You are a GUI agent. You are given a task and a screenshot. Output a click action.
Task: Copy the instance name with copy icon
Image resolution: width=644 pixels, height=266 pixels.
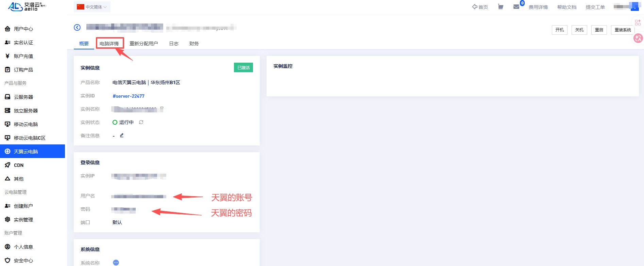pyautogui.click(x=162, y=109)
